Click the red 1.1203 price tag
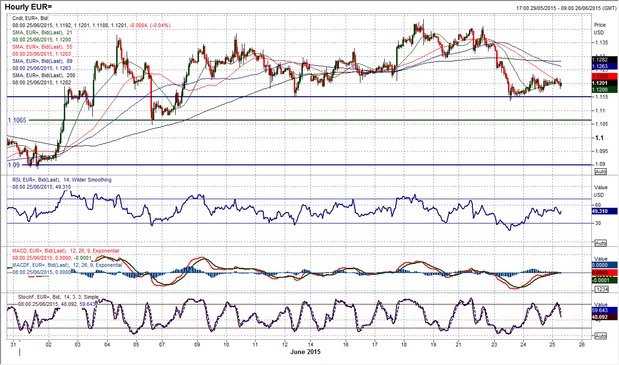 [x=604, y=76]
